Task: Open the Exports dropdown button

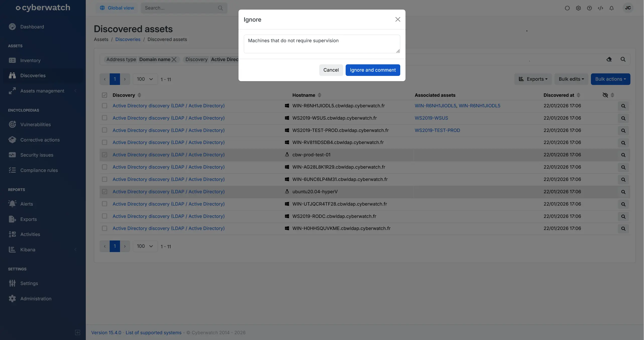Action: tap(533, 79)
